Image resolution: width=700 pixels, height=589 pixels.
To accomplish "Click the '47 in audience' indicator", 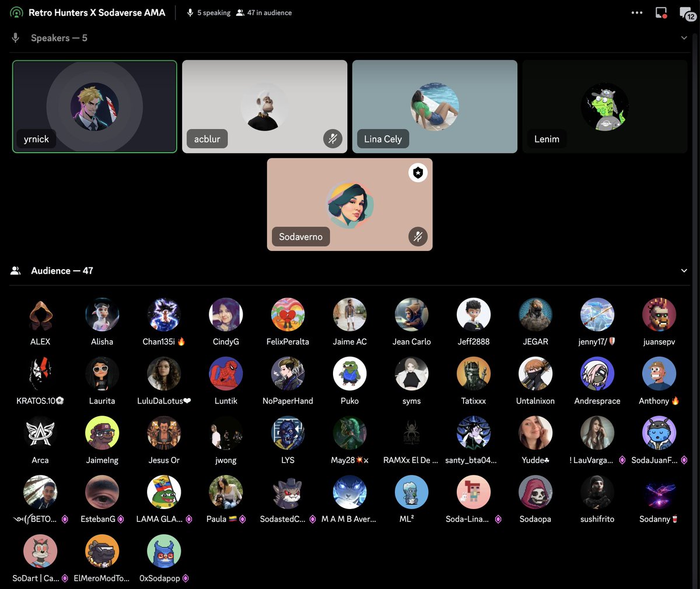I will tap(264, 12).
